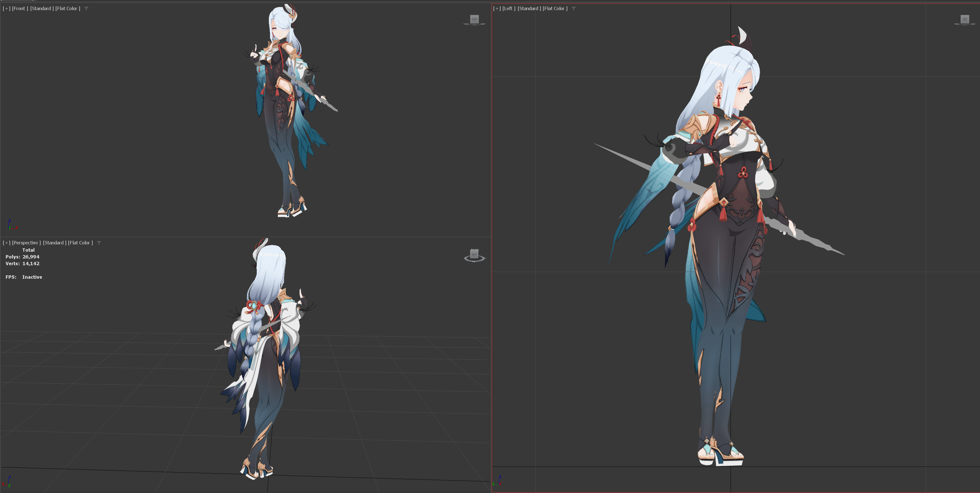Open the [Front] point-of-view menu
The image size is (980, 493).
(x=20, y=8)
